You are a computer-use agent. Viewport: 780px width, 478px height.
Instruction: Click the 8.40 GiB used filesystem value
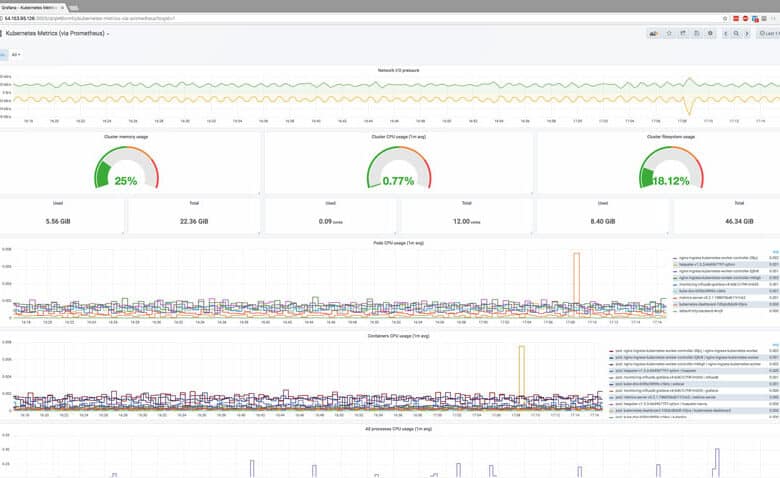click(x=603, y=221)
